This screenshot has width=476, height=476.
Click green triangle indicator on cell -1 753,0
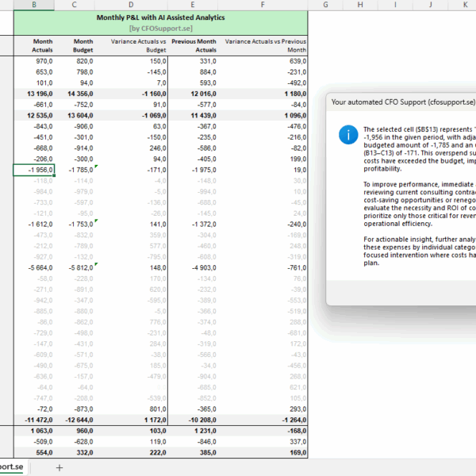pyautogui.click(x=96, y=221)
